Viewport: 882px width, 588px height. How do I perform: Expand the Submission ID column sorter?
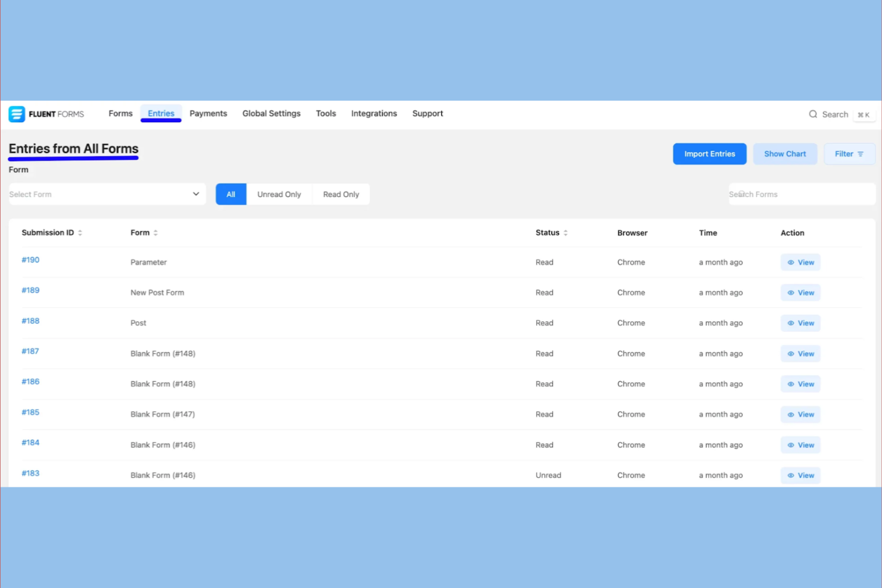point(80,232)
